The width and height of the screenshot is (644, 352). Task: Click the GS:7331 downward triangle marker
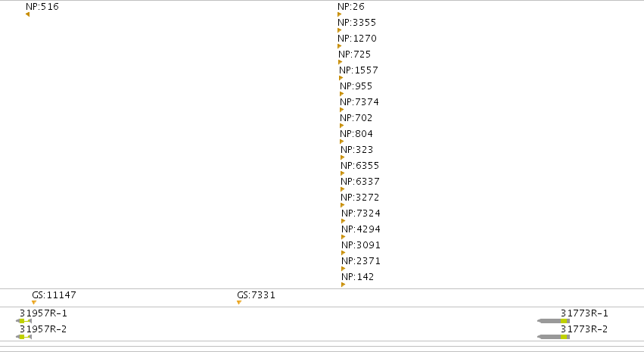(239, 303)
